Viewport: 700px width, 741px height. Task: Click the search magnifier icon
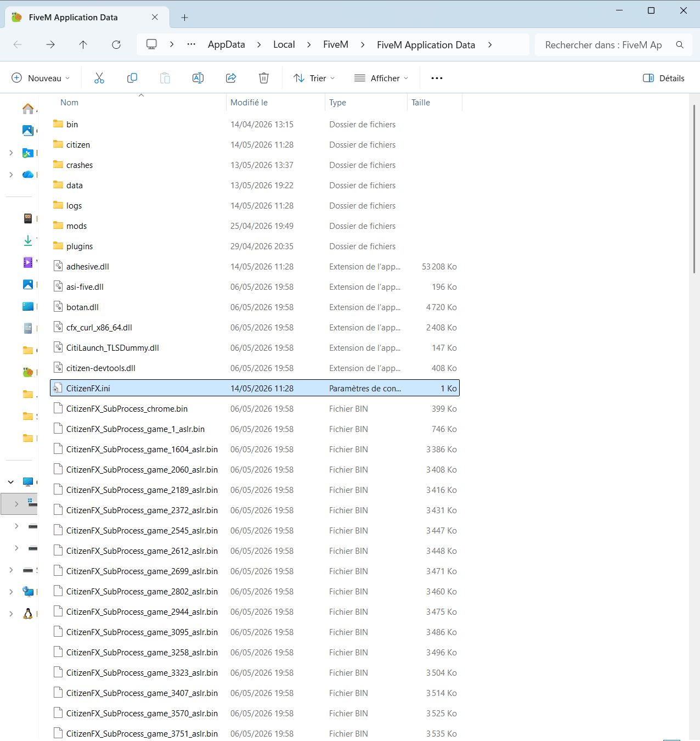(680, 44)
